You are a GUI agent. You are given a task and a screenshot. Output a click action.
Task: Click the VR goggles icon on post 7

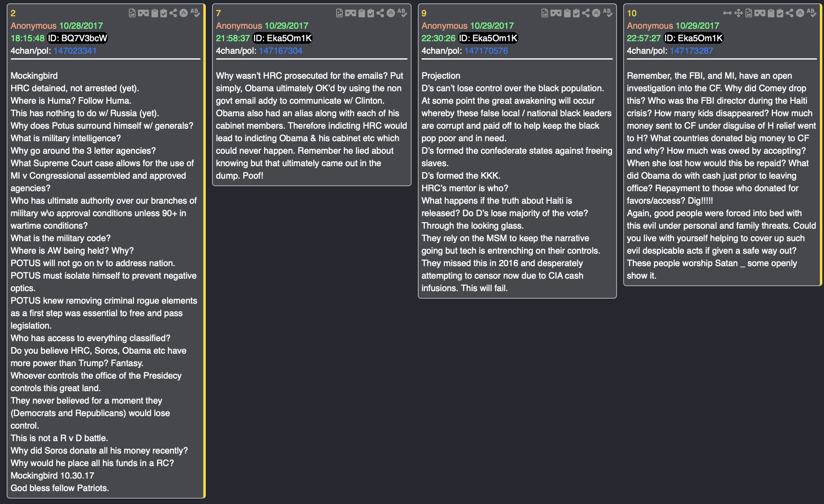[351, 13]
